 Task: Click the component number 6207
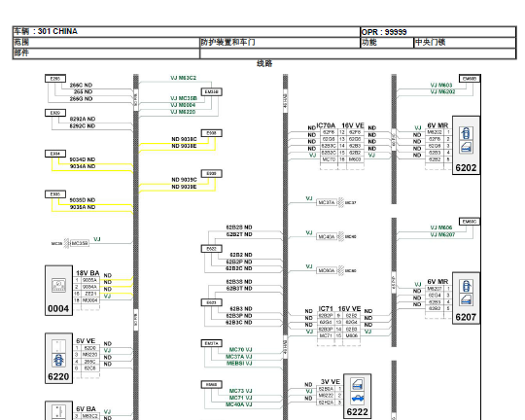point(466,317)
